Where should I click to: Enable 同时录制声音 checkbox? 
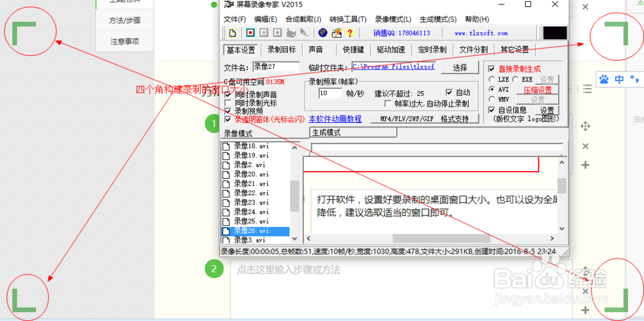(x=228, y=95)
